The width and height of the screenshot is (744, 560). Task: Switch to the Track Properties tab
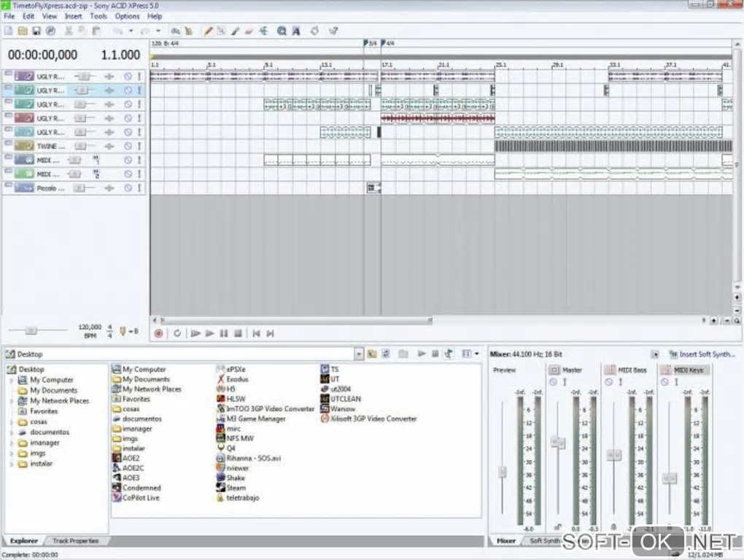pos(75,540)
